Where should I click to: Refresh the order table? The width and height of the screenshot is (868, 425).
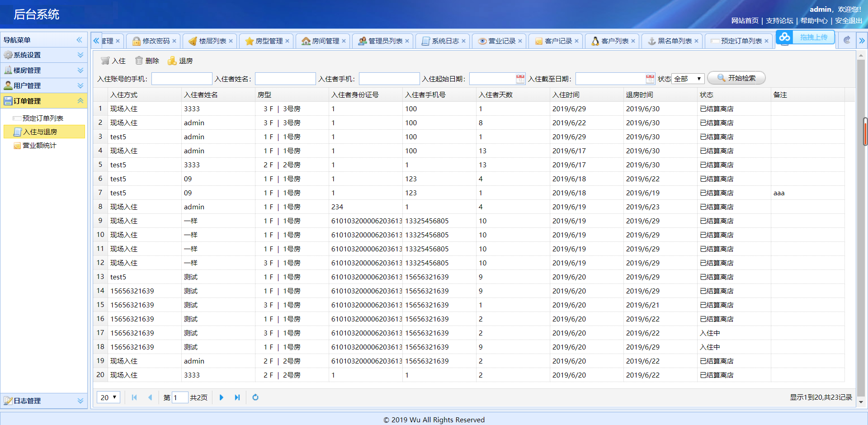(255, 397)
